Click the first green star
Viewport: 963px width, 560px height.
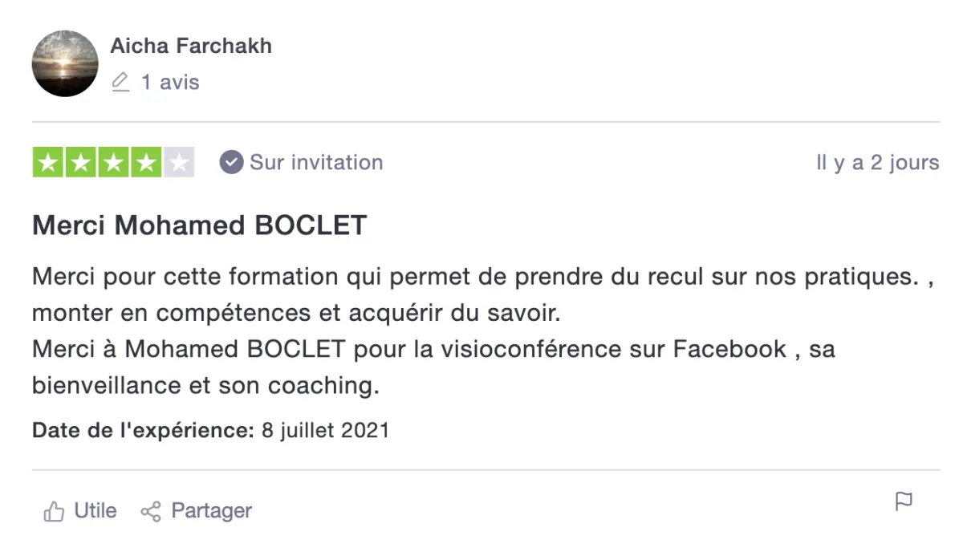click(48, 163)
